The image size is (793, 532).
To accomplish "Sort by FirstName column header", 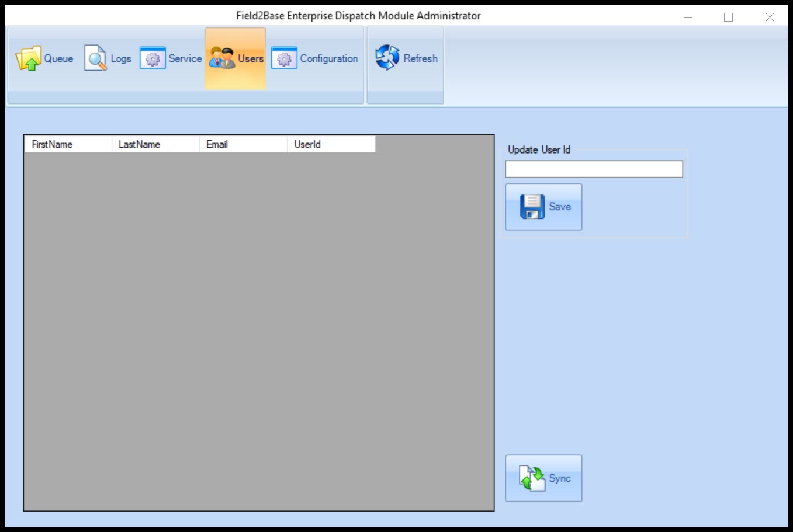I will pyautogui.click(x=68, y=144).
